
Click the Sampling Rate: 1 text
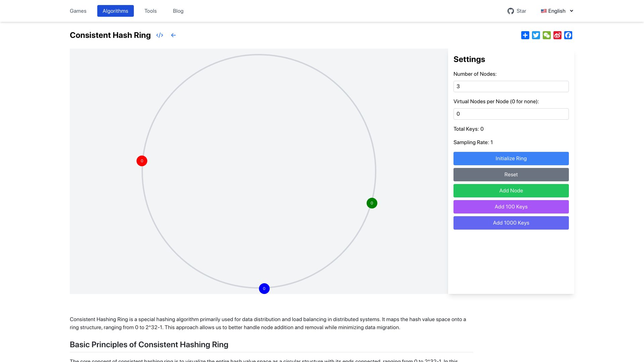coord(473,142)
